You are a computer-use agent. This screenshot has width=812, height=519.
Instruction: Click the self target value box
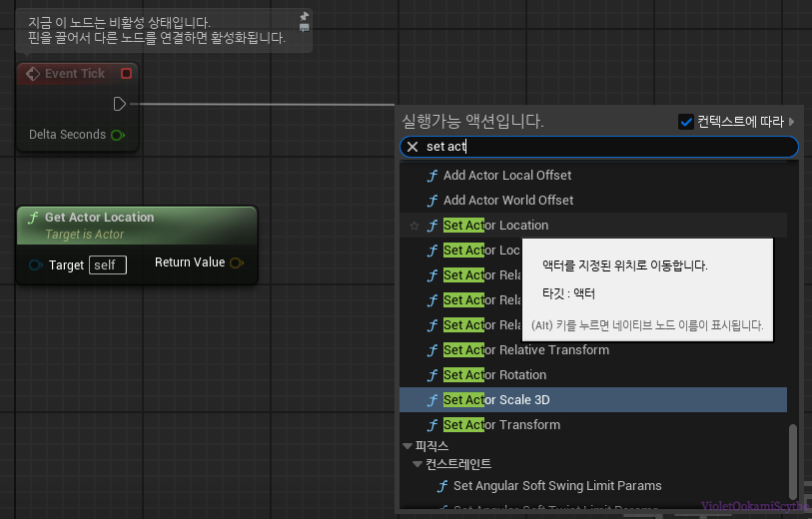click(108, 264)
